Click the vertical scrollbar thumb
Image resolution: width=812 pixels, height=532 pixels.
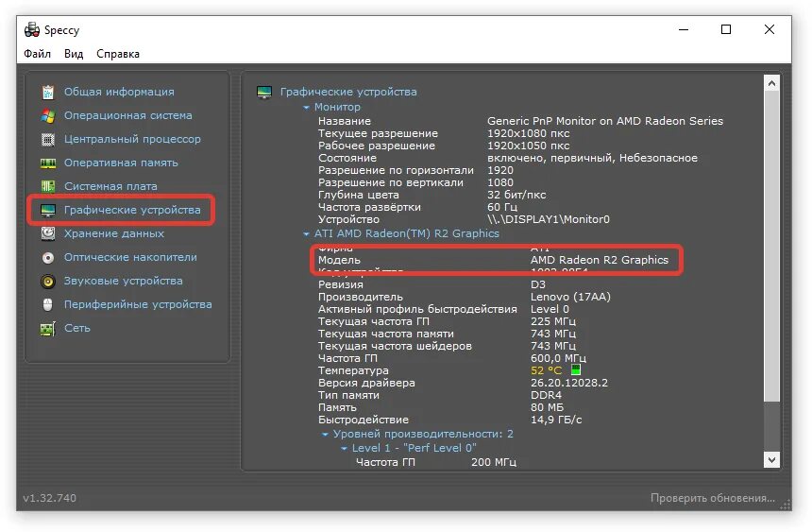click(771, 246)
